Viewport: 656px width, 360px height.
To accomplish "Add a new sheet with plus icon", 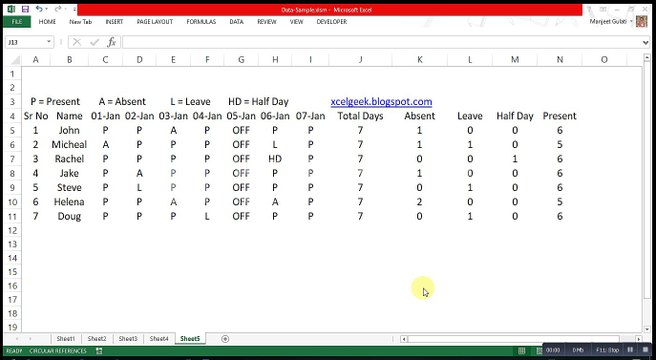I will click(225, 339).
